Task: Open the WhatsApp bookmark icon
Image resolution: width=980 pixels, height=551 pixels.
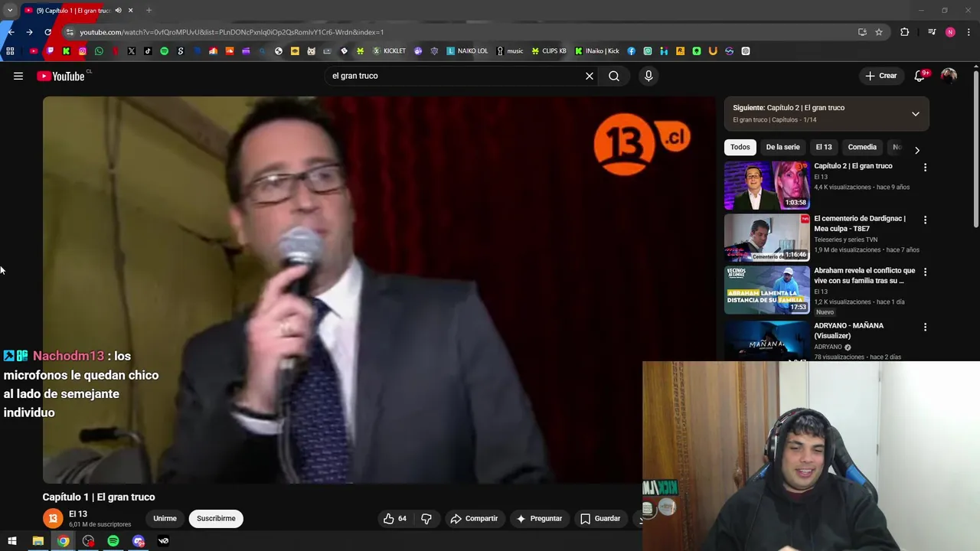Action: [x=99, y=51]
